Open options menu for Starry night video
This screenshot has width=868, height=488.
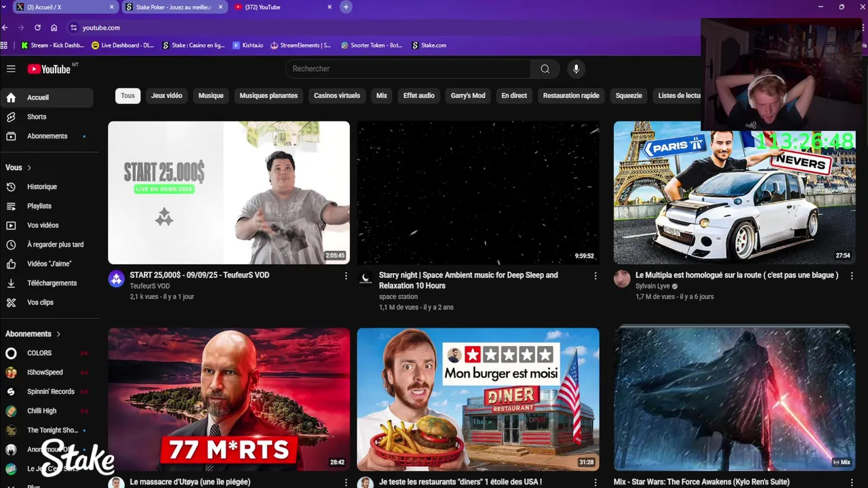(x=595, y=276)
